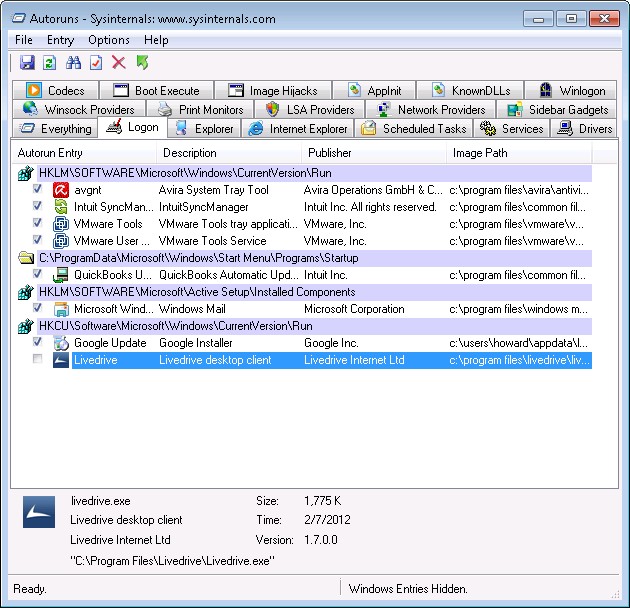630x608 pixels.
Task: Click the Refresh toolbar icon
Action: coord(50,63)
